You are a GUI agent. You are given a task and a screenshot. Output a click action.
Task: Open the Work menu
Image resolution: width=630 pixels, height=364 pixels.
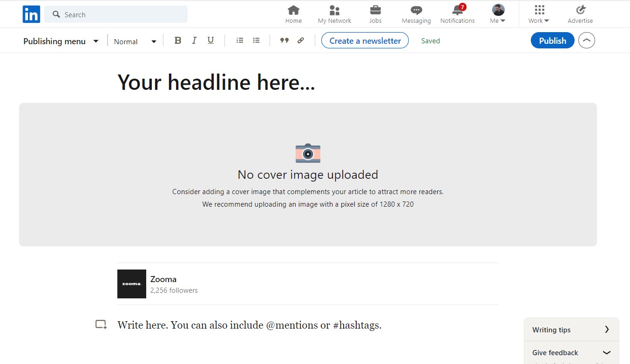(538, 14)
